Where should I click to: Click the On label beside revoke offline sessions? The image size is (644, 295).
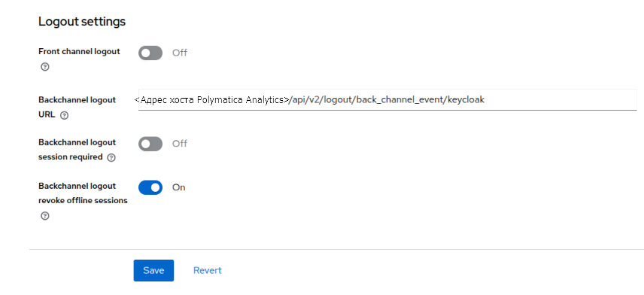(178, 187)
